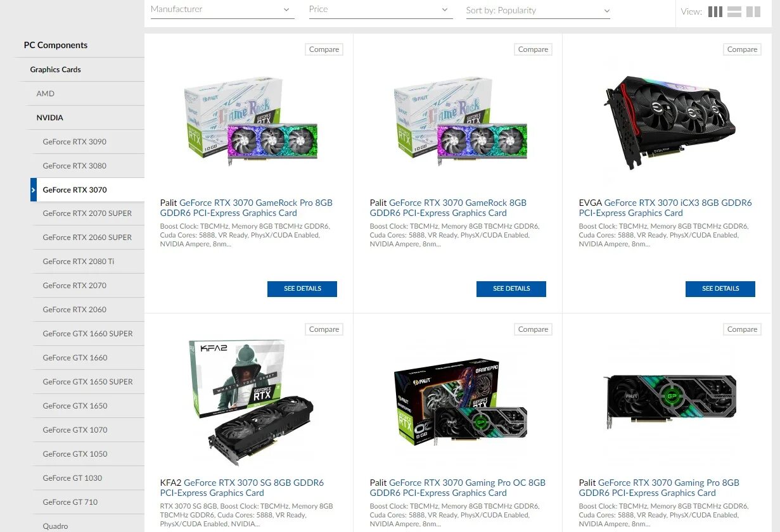Toggle Compare for EVGA iCX3 card
This screenshot has width=780, height=532.
tap(742, 49)
